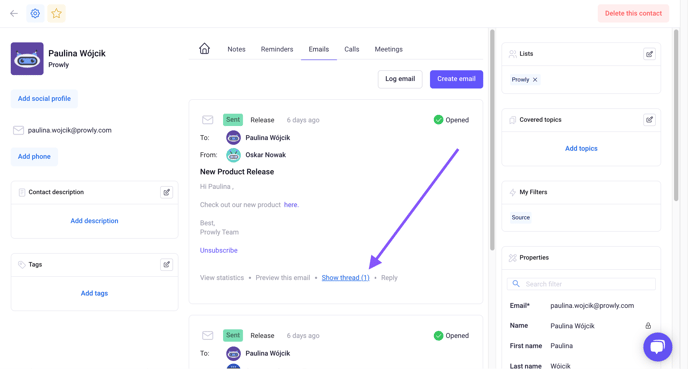The height and width of the screenshot is (369, 688).
Task: Remove Prowly from lists
Action: click(535, 80)
